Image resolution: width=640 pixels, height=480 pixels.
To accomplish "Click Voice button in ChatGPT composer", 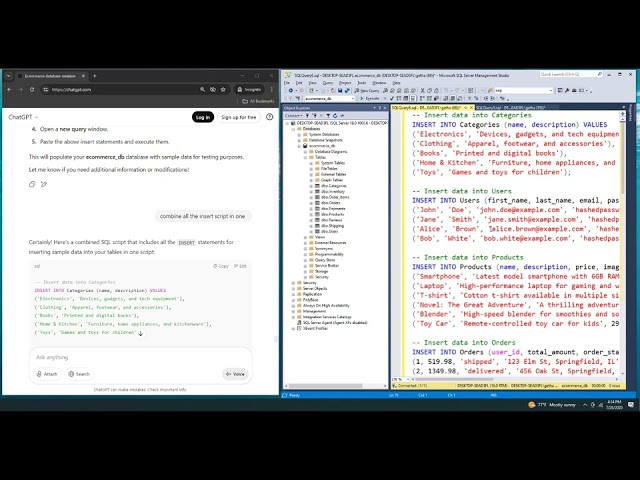I will tap(236, 374).
